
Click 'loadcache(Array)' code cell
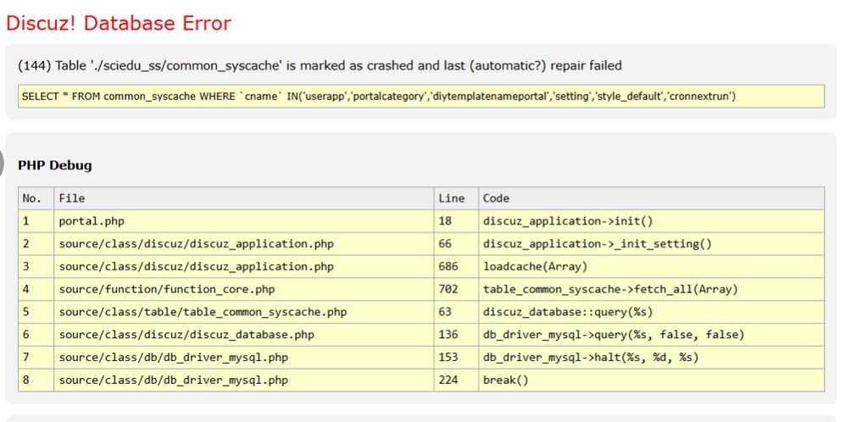point(652,267)
